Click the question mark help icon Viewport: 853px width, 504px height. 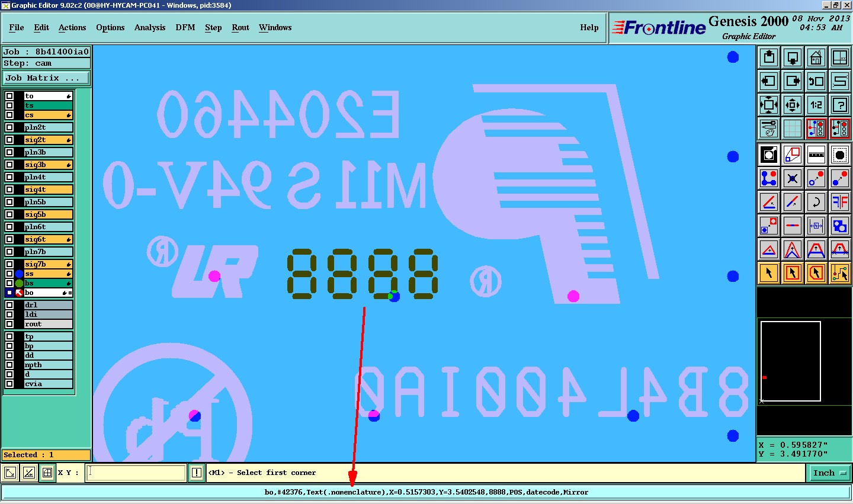coord(840,105)
